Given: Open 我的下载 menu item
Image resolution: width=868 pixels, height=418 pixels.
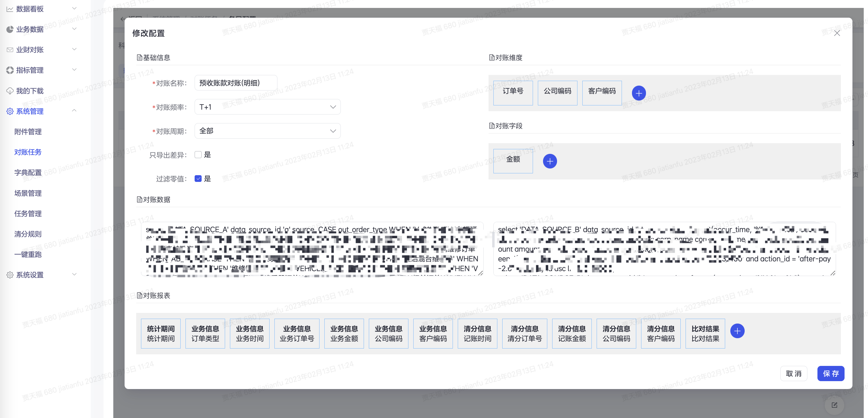Looking at the screenshot, I should [x=30, y=91].
